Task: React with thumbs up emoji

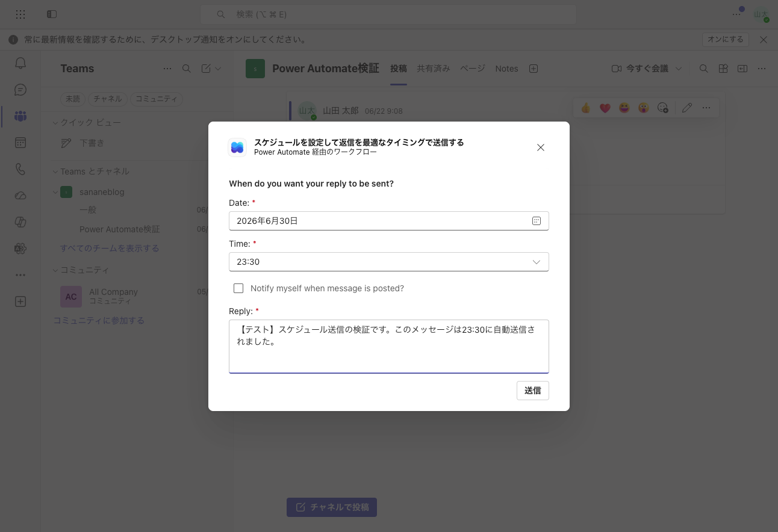Action: [x=585, y=108]
